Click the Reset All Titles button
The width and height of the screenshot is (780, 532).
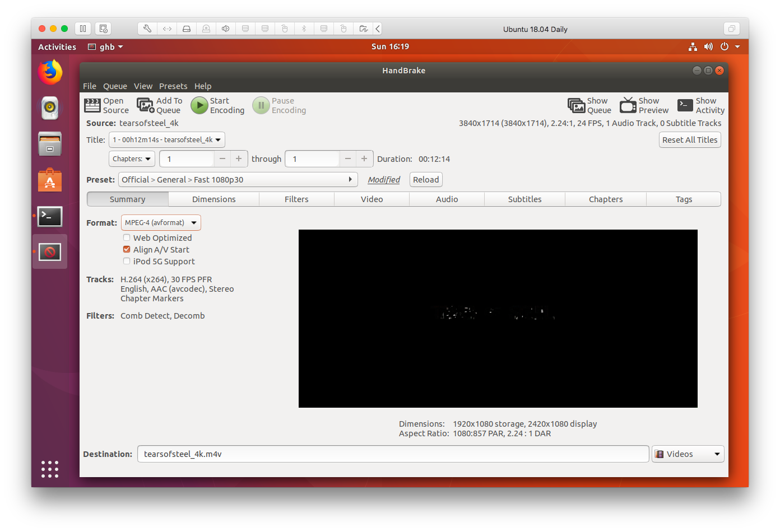(x=690, y=140)
